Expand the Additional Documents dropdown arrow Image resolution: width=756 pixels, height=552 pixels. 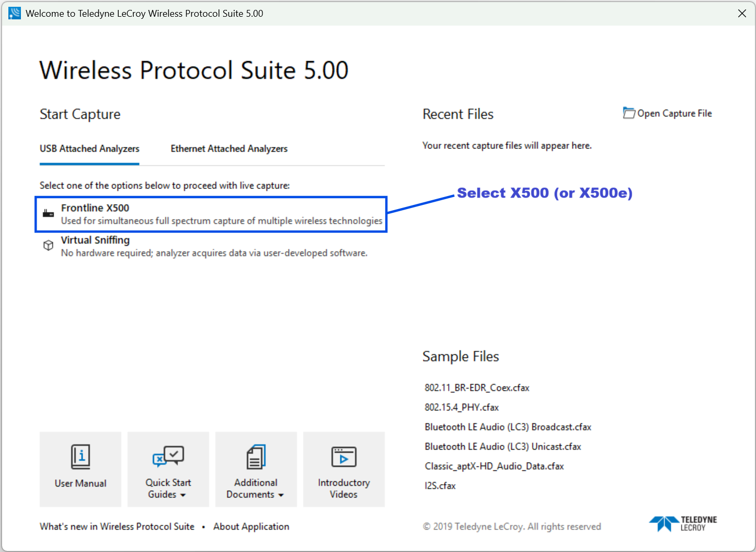pyautogui.click(x=281, y=495)
